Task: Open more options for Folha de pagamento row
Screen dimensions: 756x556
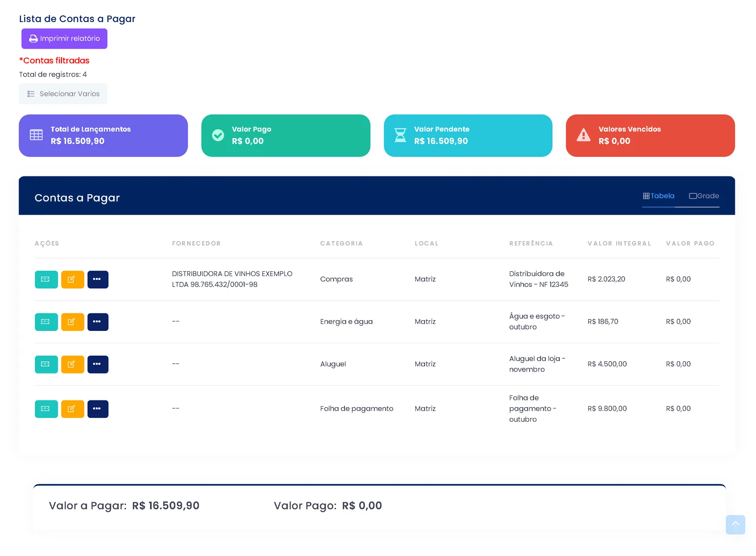Action: [x=98, y=409]
